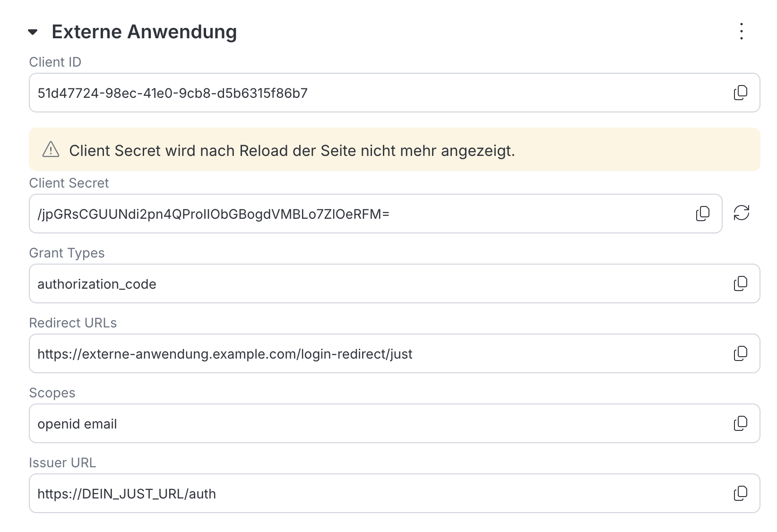Copy the Issuer URL value
Screen dimensions: 777x532
(741, 493)
